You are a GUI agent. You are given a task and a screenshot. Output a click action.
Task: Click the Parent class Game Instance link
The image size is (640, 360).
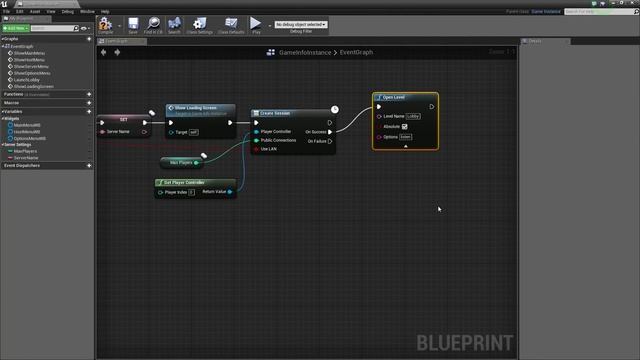click(546, 11)
